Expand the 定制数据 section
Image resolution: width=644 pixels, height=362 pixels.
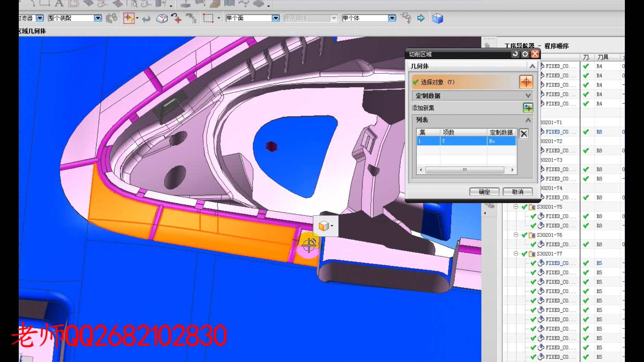click(528, 96)
